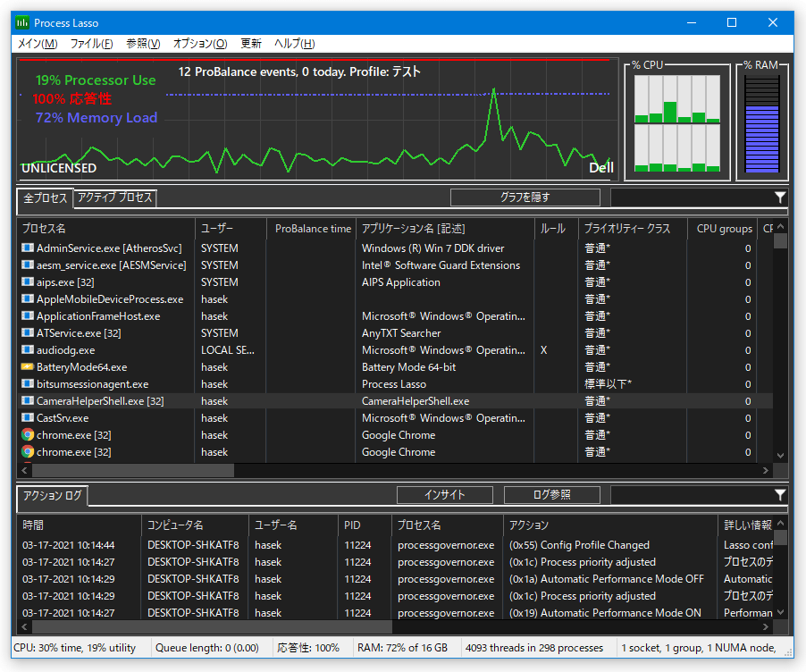Open the 更新 menu
The height and width of the screenshot is (672, 806).
(x=251, y=44)
